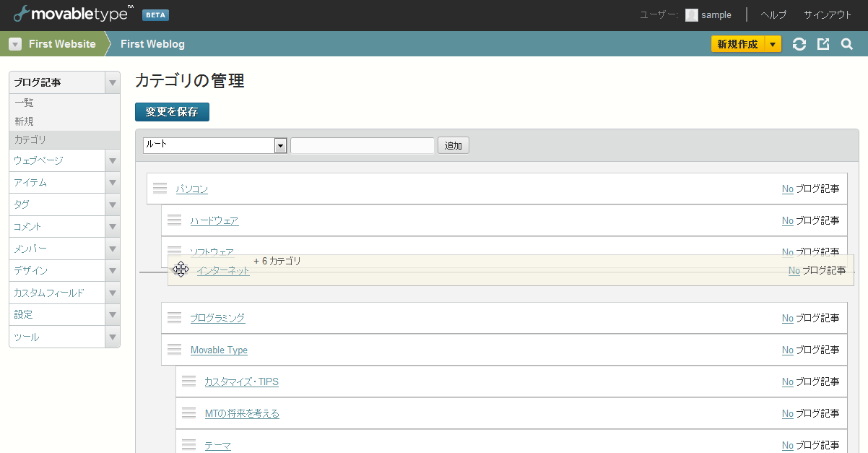Select 一覧 under ブログ記事
The width and height of the screenshot is (868, 453).
tap(24, 103)
